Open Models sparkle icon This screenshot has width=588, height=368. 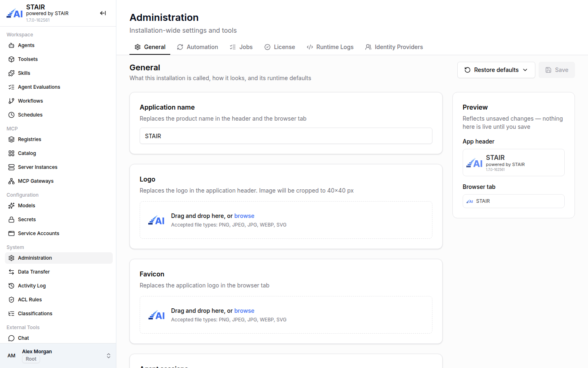pos(11,206)
